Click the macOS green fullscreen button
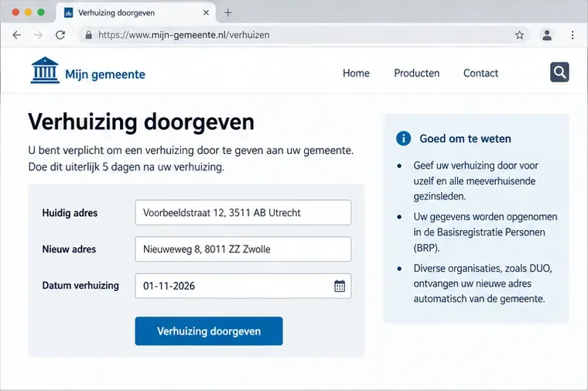Viewport: 588px width, 391px height. [x=41, y=12]
